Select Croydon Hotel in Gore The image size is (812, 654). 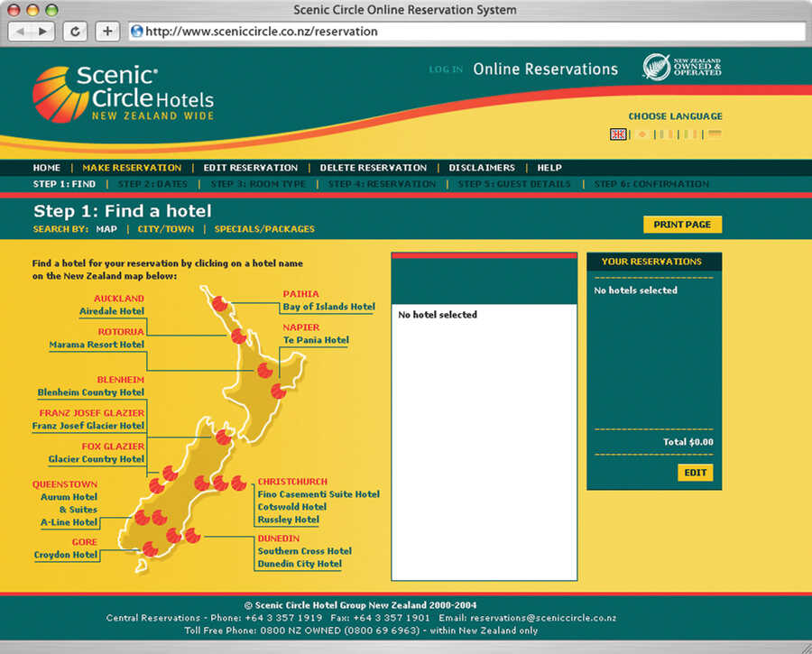(66, 555)
